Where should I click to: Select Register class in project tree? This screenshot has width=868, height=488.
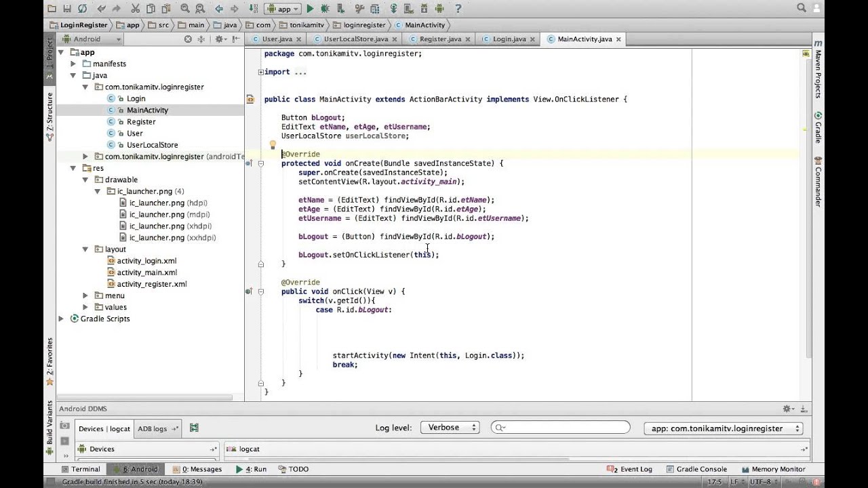141,122
